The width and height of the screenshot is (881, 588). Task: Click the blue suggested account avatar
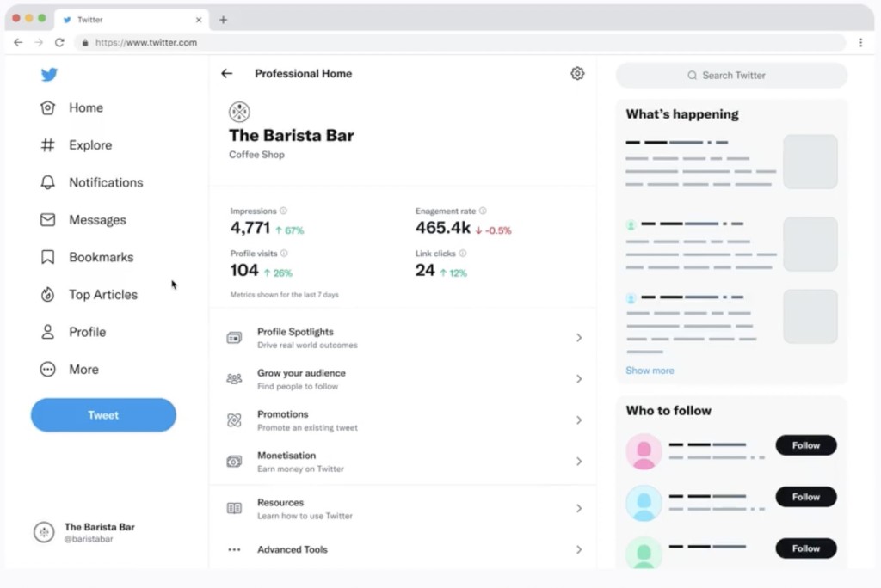click(644, 503)
